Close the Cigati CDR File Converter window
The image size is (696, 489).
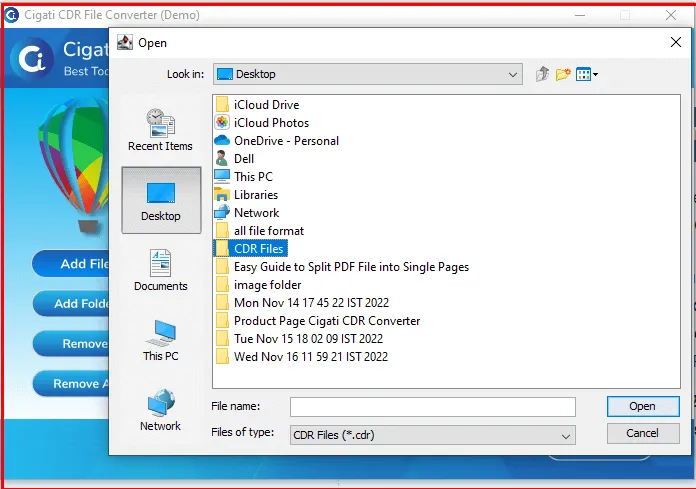(x=671, y=15)
